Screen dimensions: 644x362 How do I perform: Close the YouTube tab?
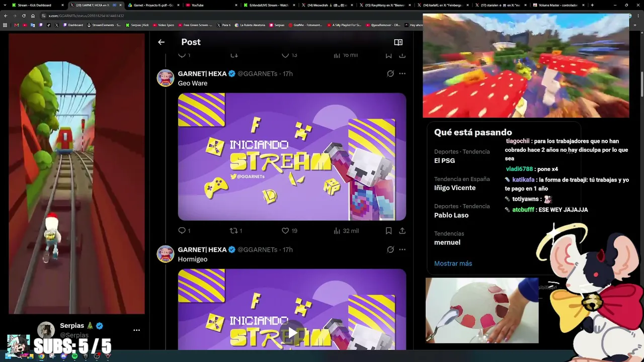(x=236, y=5)
